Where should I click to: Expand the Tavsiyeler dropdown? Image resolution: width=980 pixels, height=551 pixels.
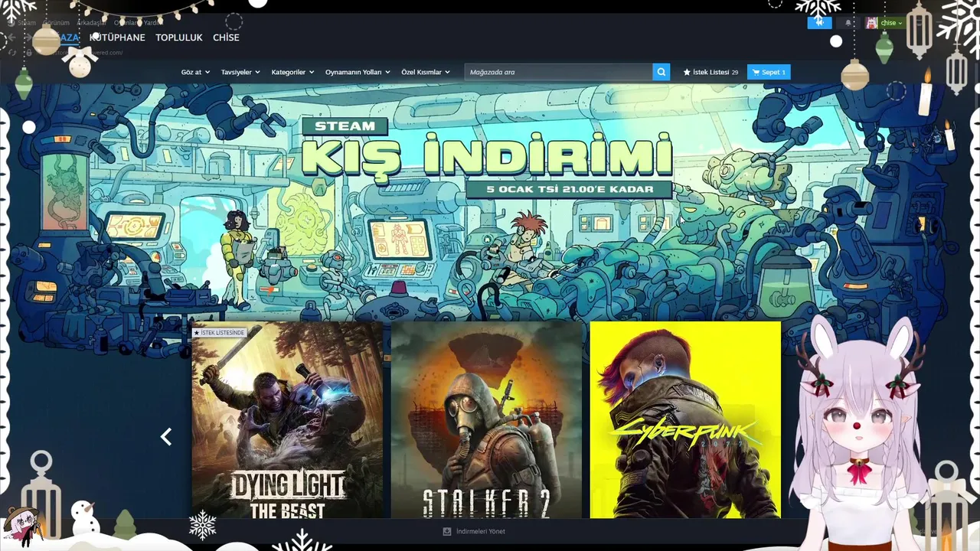(x=240, y=72)
